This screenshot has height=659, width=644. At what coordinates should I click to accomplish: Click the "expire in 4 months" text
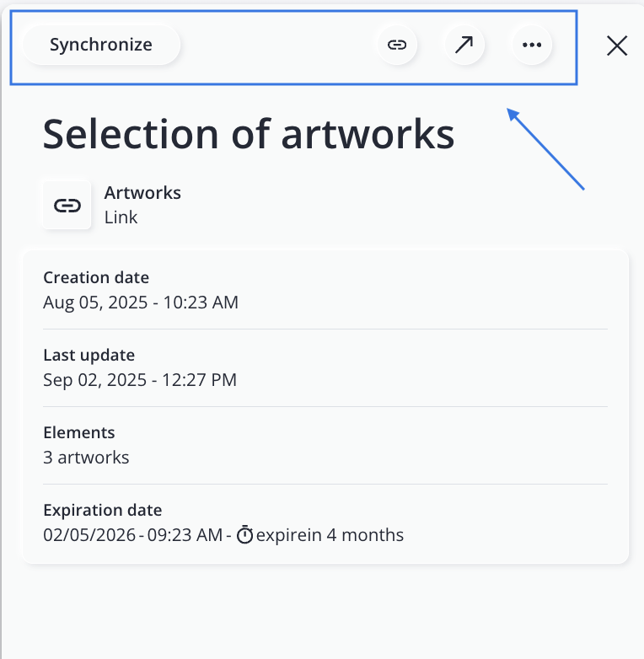click(330, 535)
